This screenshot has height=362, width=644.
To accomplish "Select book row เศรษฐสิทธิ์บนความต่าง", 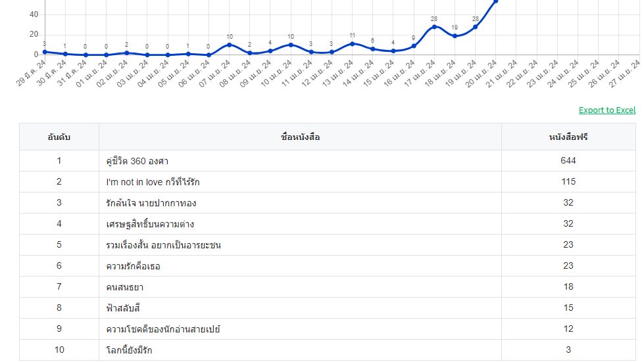I will pos(328,224).
